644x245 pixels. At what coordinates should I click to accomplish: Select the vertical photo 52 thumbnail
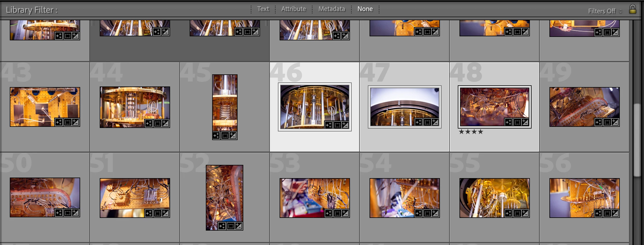point(225,198)
